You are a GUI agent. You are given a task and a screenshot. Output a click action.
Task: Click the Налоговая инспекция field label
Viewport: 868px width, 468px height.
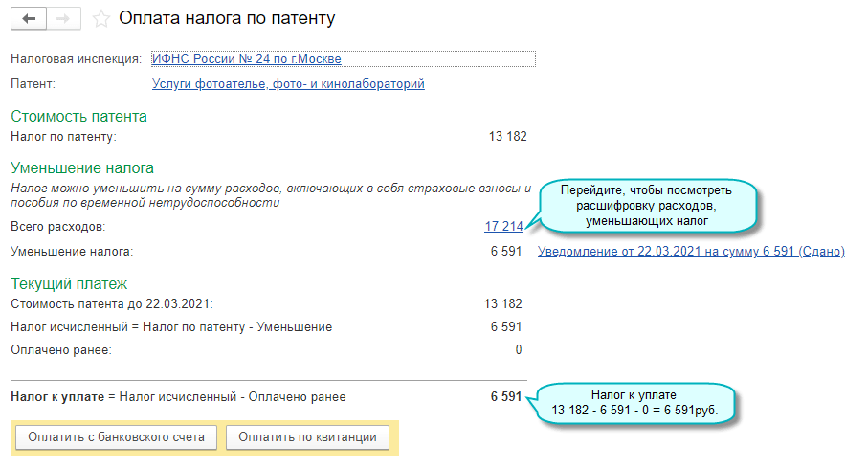(76, 58)
